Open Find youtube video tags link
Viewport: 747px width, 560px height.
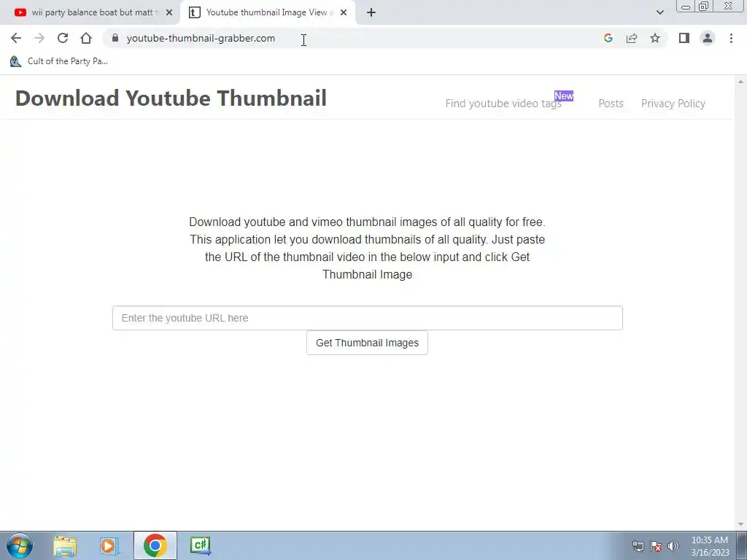point(503,104)
